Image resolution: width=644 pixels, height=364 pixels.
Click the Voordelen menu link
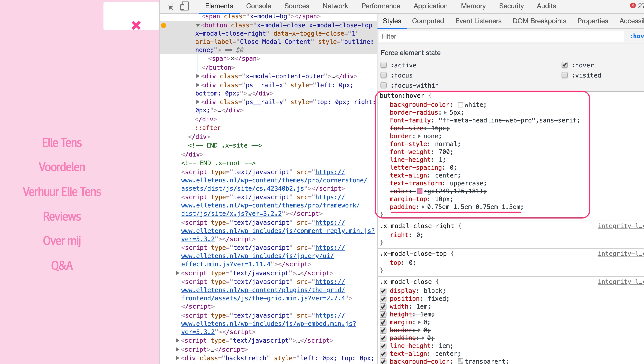(62, 167)
